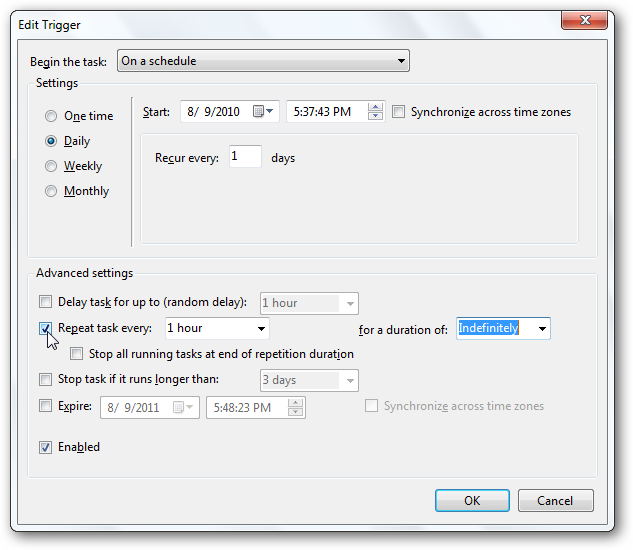633x550 pixels.
Task: Open the Start date calendar picker
Action: tap(263, 111)
